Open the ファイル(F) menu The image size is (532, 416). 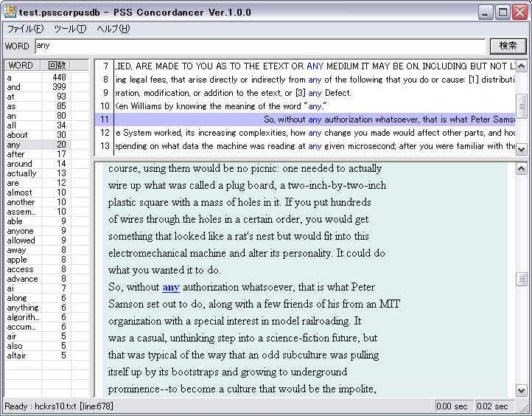[x=26, y=29]
